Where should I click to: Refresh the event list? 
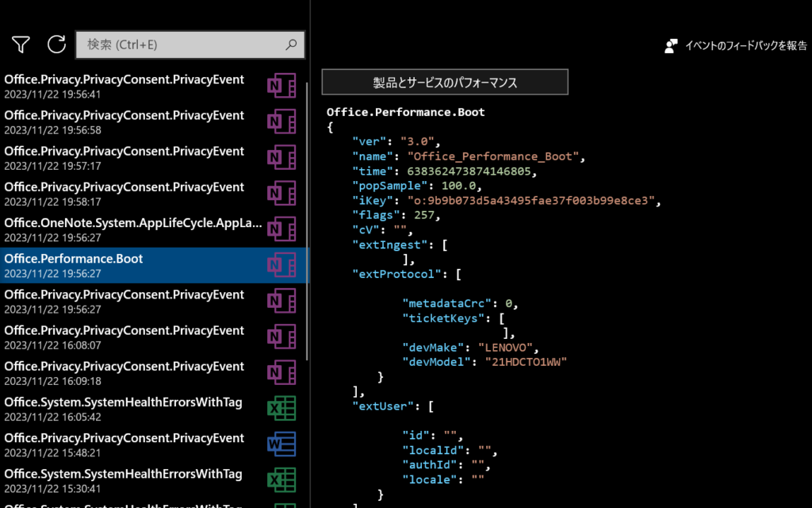(56, 44)
